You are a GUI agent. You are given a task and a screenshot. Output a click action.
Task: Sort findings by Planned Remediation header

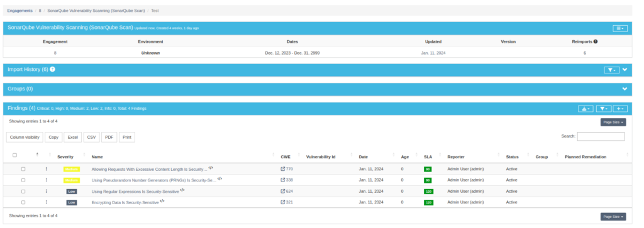pyautogui.click(x=586, y=156)
